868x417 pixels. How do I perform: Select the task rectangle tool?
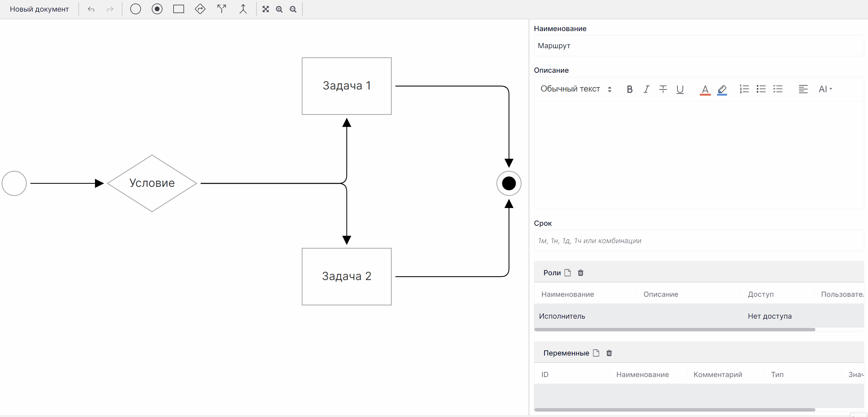(179, 9)
